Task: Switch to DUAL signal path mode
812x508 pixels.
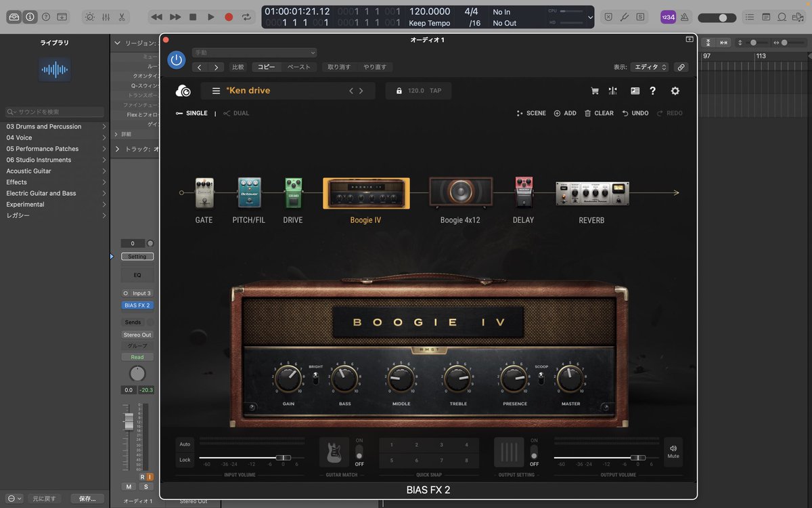Action: pyautogui.click(x=236, y=113)
